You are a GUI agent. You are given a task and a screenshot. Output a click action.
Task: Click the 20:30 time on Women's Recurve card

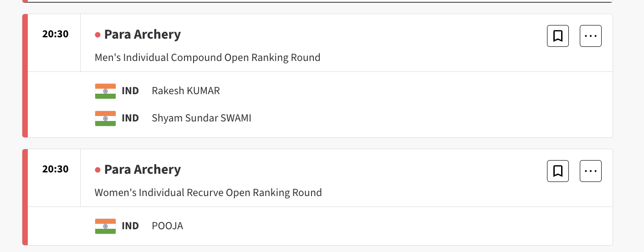tap(55, 169)
